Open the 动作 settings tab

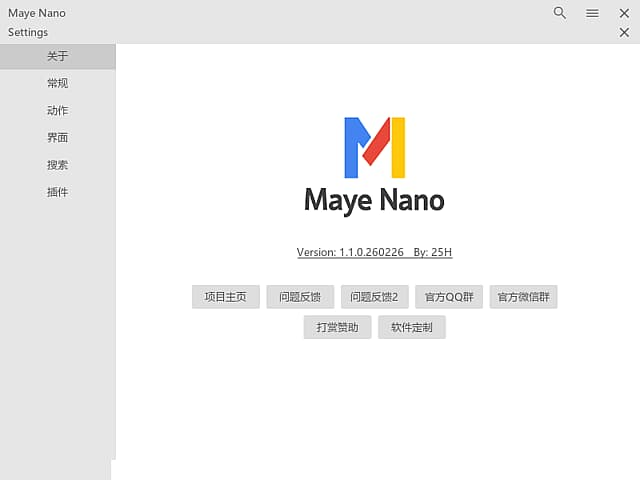[57, 110]
